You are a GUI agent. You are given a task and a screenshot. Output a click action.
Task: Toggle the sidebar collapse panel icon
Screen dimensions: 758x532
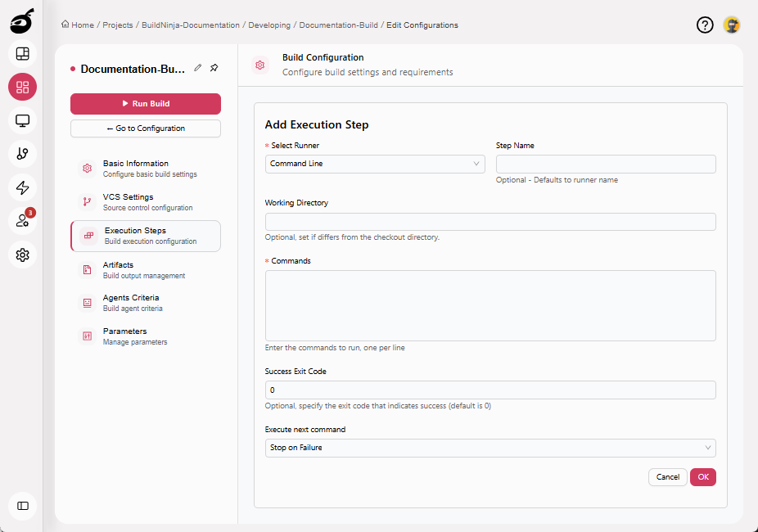[22, 506]
